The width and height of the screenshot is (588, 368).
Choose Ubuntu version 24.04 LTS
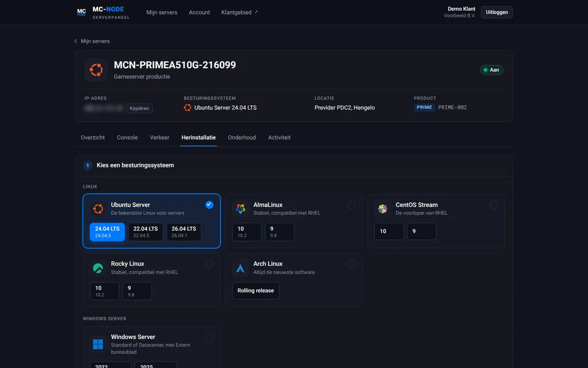tap(107, 232)
